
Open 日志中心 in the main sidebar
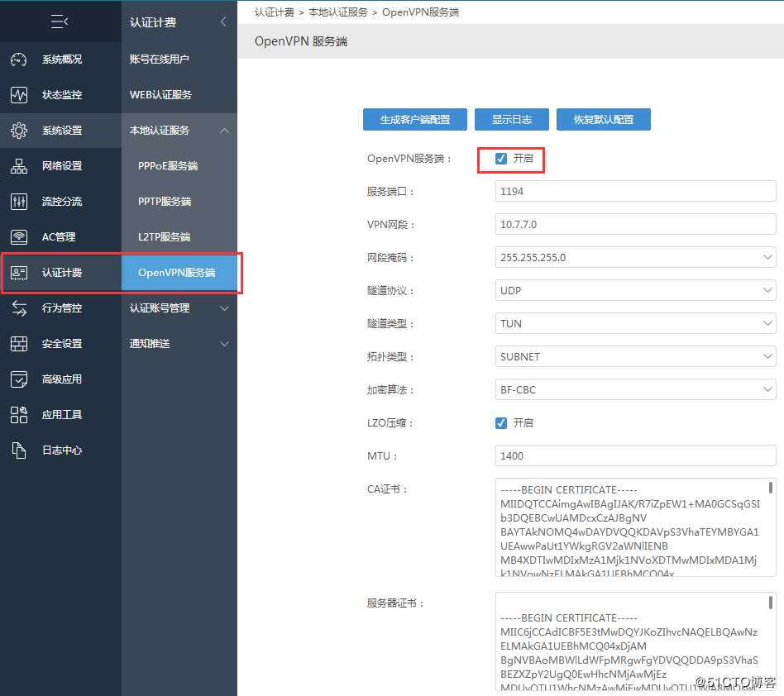pos(60,450)
